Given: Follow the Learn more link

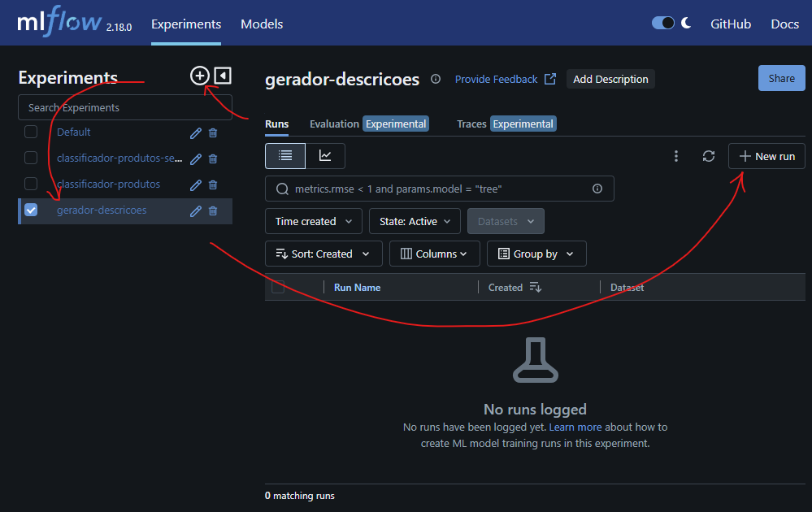Looking at the screenshot, I should (x=575, y=427).
